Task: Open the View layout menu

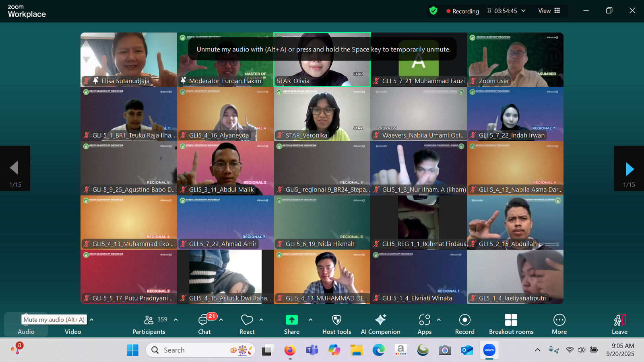Action: coord(549,11)
